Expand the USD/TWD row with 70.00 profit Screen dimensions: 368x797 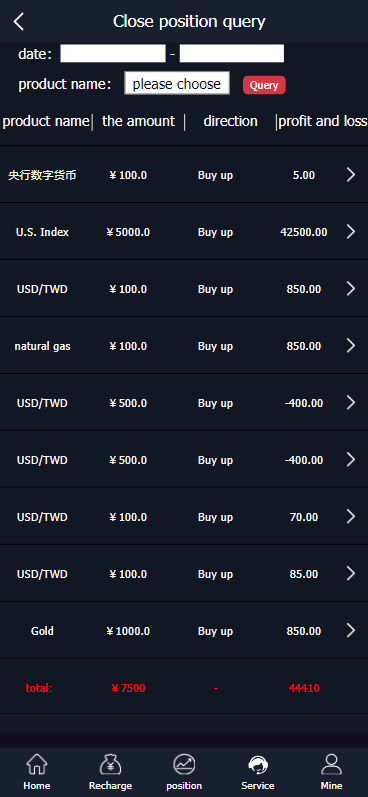click(x=351, y=516)
